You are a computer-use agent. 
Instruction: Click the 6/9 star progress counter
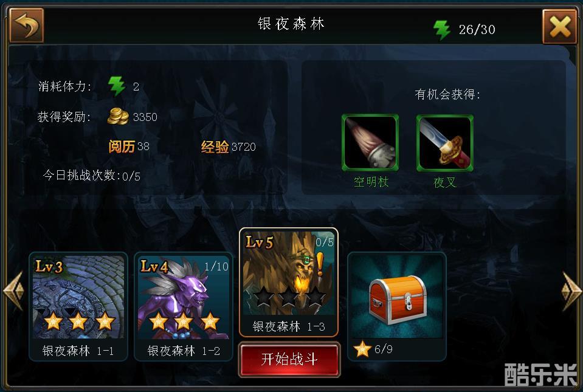pyautogui.click(x=384, y=349)
